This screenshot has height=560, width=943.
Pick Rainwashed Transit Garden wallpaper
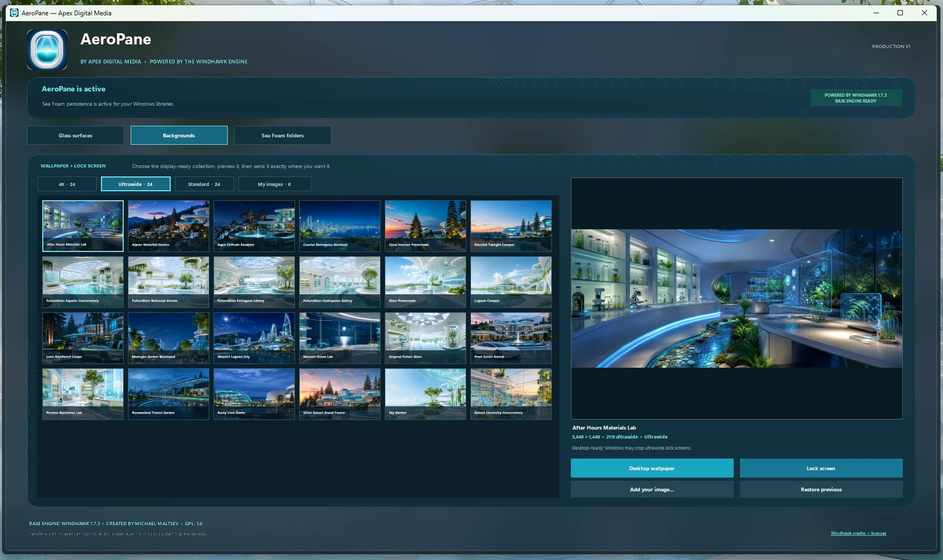coord(169,394)
